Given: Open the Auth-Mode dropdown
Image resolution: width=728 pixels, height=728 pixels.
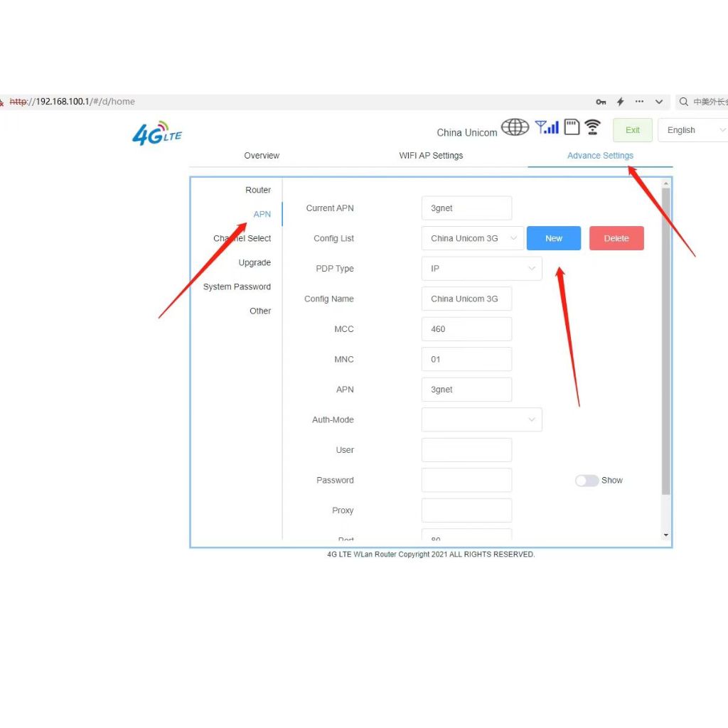Looking at the screenshot, I should point(481,419).
